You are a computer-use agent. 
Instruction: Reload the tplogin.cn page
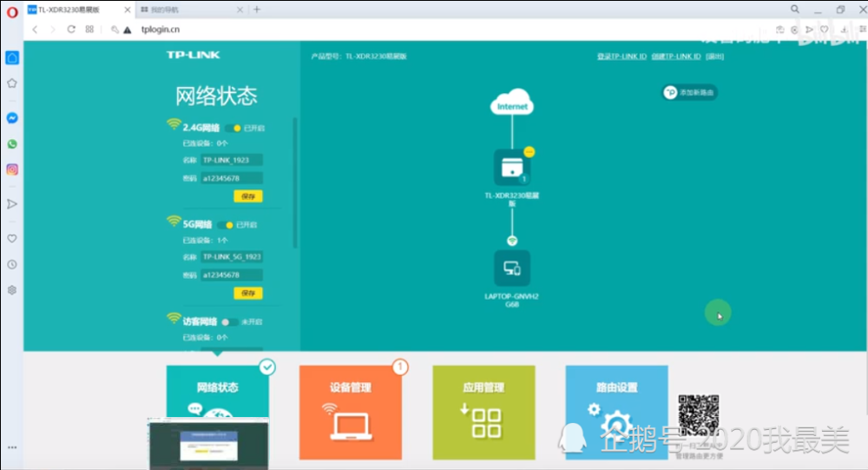(x=71, y=30)
